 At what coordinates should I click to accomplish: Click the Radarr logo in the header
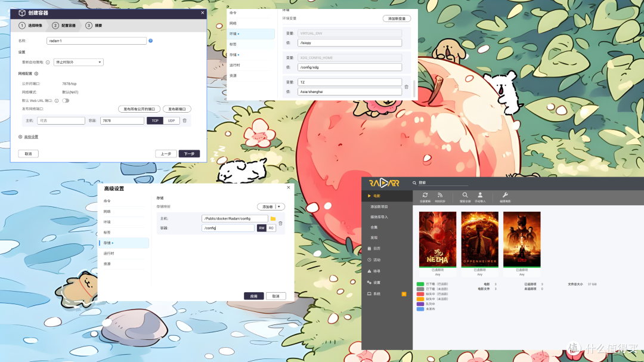pyautogui.click(x=384, y=183)
